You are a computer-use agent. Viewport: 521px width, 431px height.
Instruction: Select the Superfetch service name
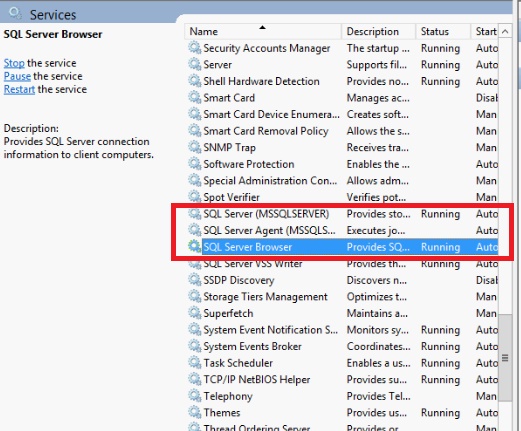click(x=228, y=313)
